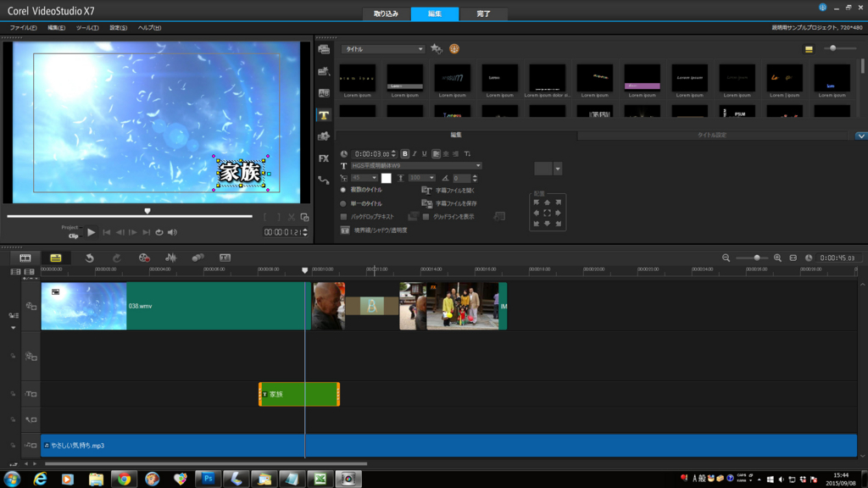This screenshot has width=868, height=488.
Task: Step the rotation angle spinner
Action: click(475, 178)
